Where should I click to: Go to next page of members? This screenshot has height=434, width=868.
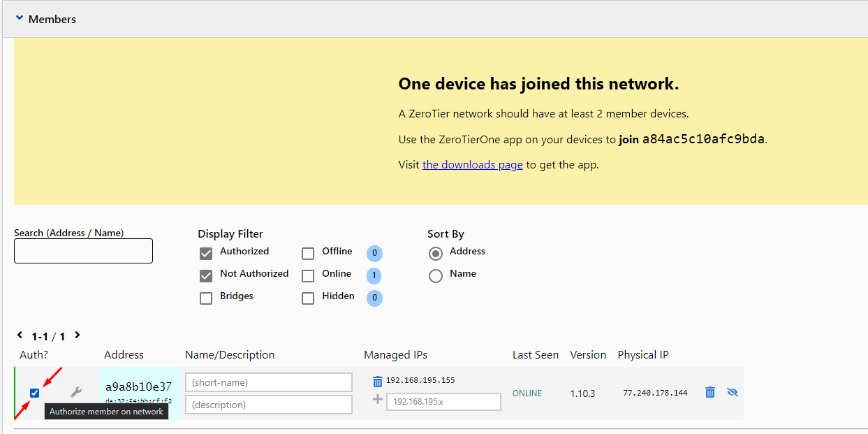[78, 335]
